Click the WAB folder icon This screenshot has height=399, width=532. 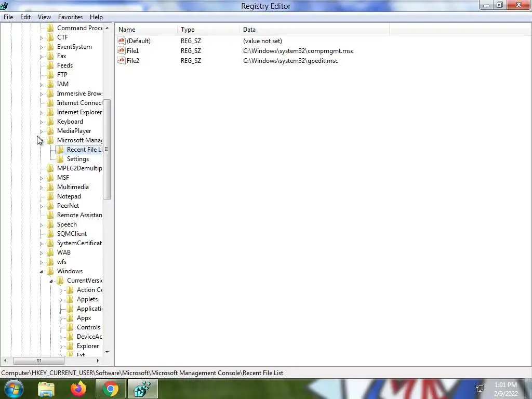[50, 252]
